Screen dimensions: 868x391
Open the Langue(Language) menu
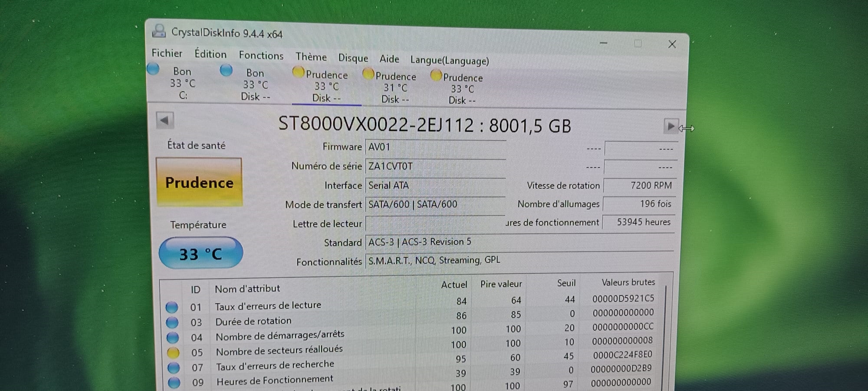pos(449,60)
